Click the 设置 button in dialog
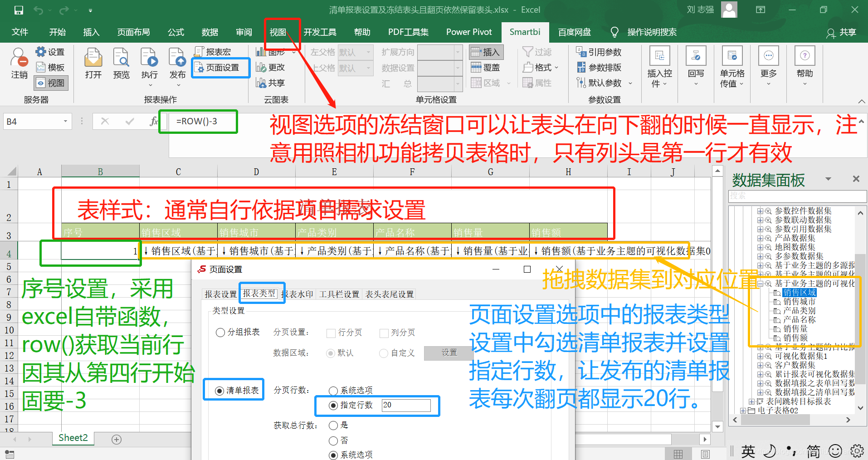Screen dimensions: 868x460 pos(449,352)
